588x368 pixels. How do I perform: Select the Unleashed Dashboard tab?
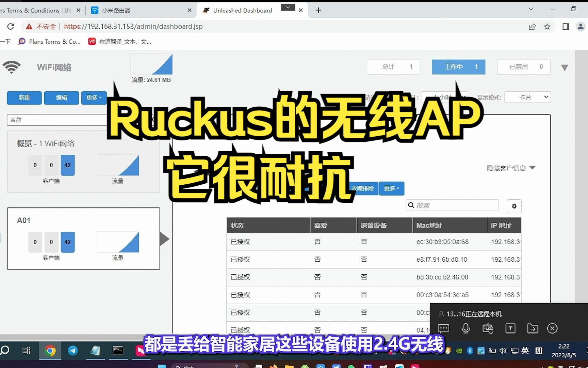[x=242, y=10]
